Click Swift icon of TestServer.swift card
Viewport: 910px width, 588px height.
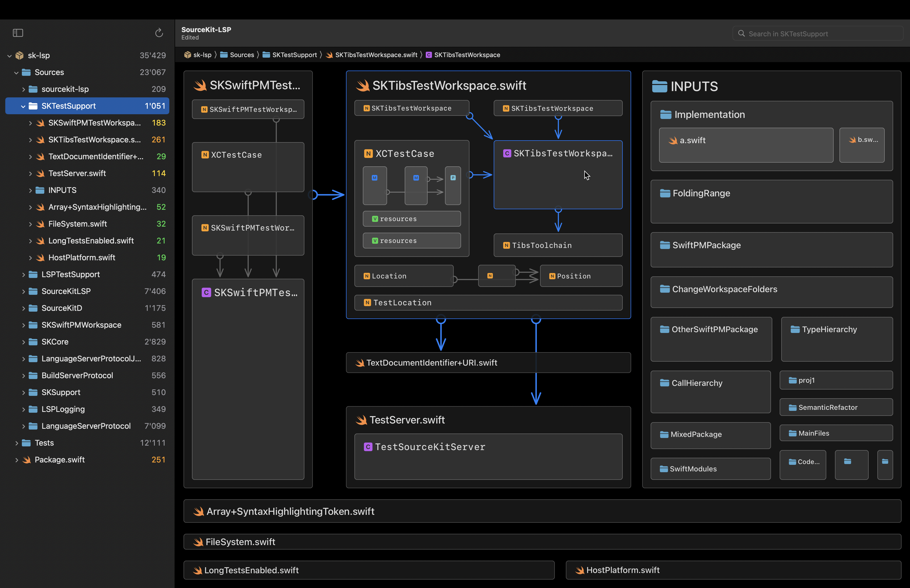click(361, 420)
